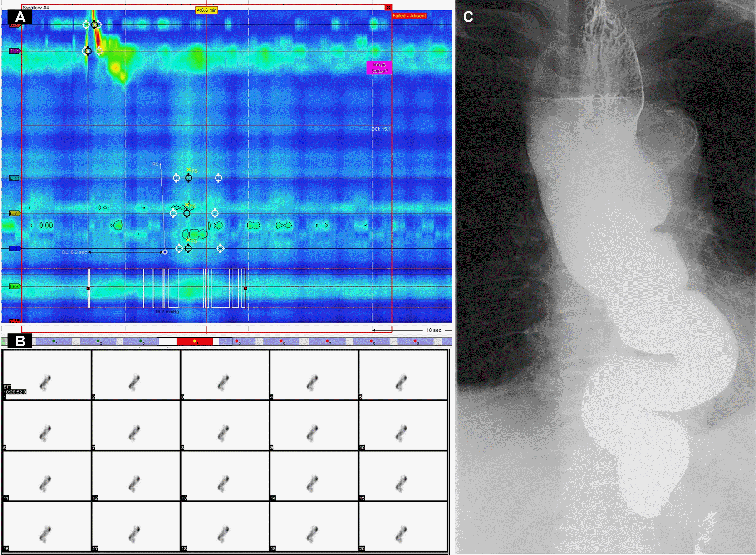Viewport: 756px width, 555px height.
Task: Select the blue sensor marker below L-7
Action: click(x=15, y=249)
